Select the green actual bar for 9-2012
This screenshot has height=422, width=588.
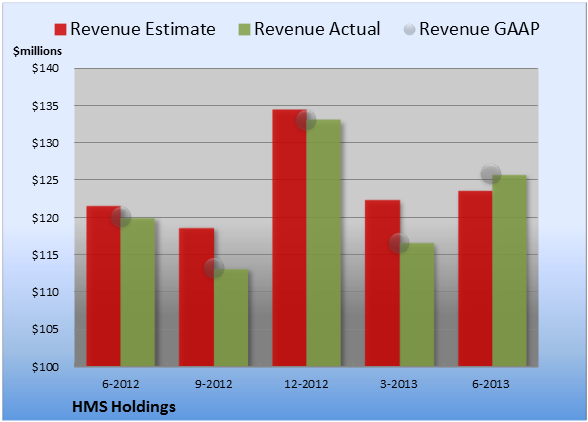(231, 318)
